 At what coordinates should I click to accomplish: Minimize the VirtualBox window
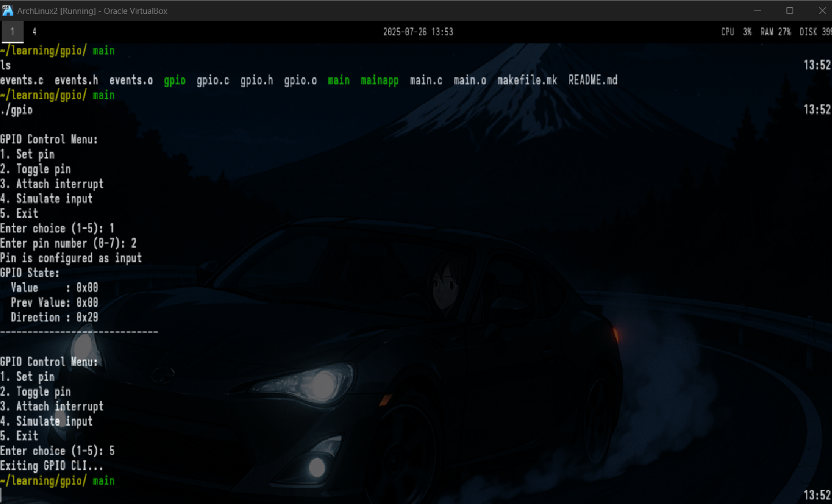click(757, 11)
